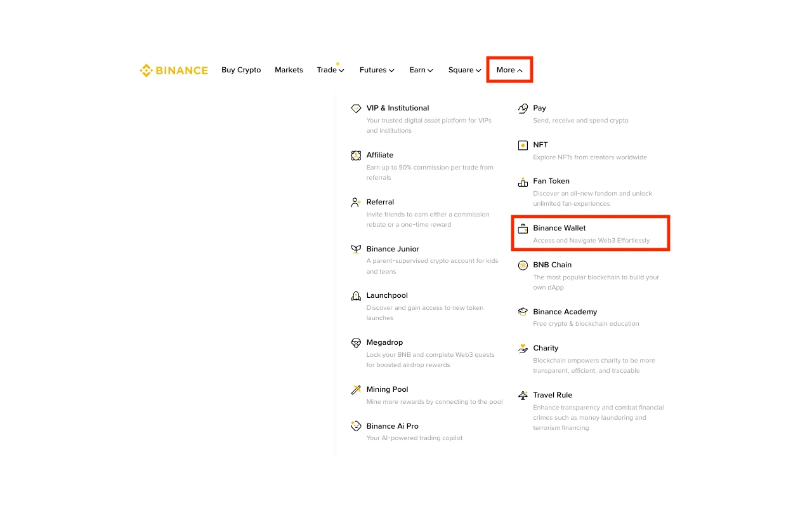
Task: Expand the Earn dropdown
Action: [x=421, y=70]
